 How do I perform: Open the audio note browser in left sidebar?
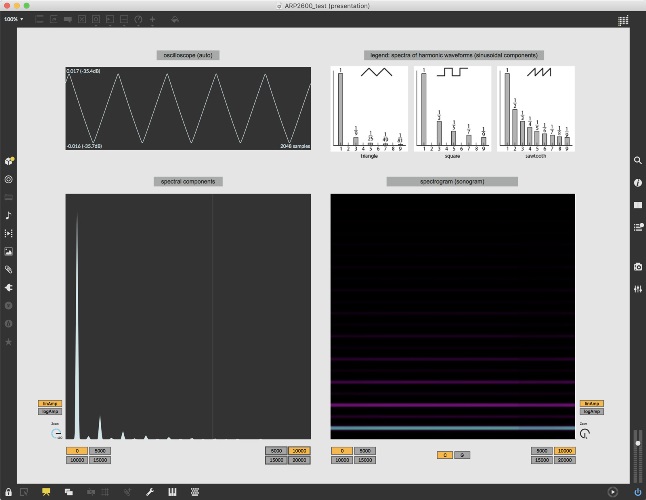[8, 215]
